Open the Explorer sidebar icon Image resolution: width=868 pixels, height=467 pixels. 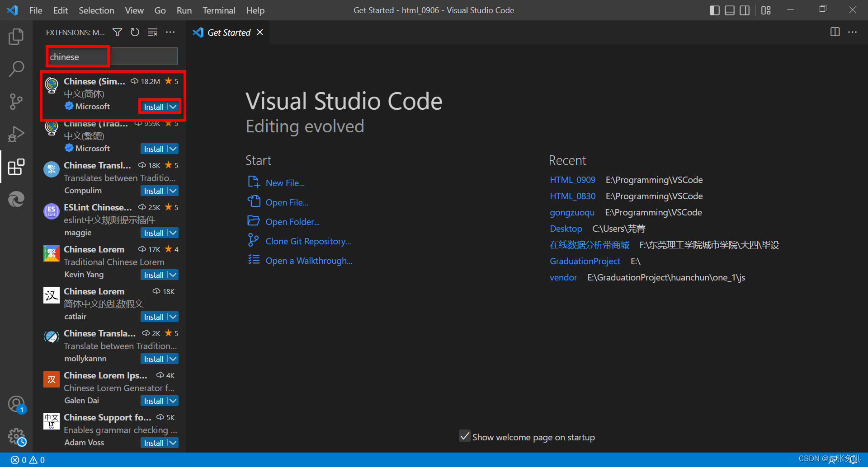pos(16,37)
